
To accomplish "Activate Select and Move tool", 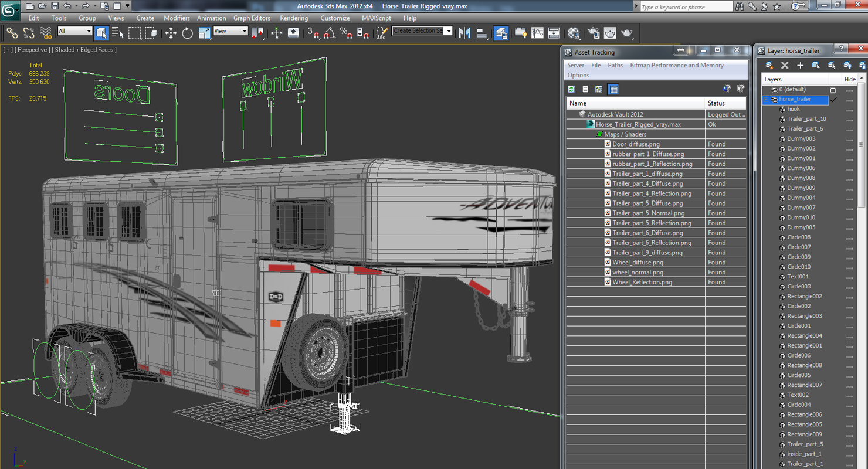I will [x=171, y=33].
